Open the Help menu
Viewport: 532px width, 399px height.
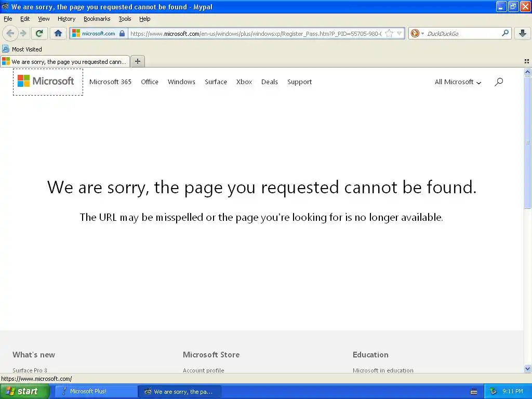[x=145, y=19]
